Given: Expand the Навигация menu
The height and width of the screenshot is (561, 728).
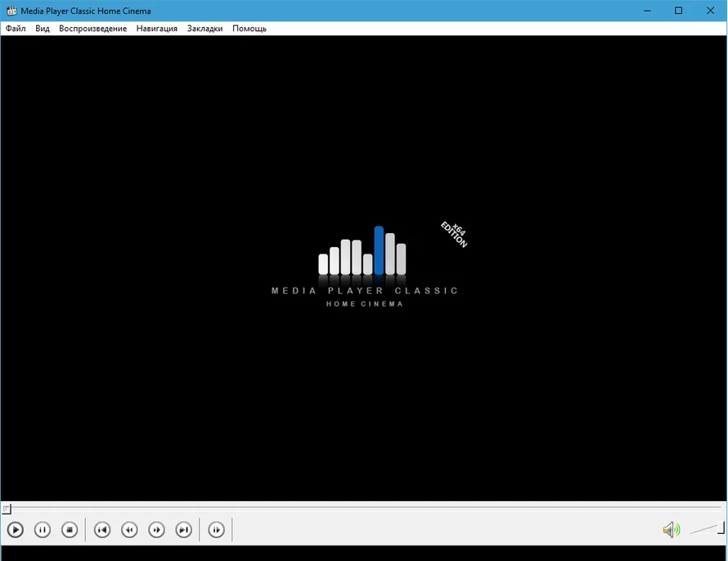Looking at the screenshot, I should [x=157, y=29].
